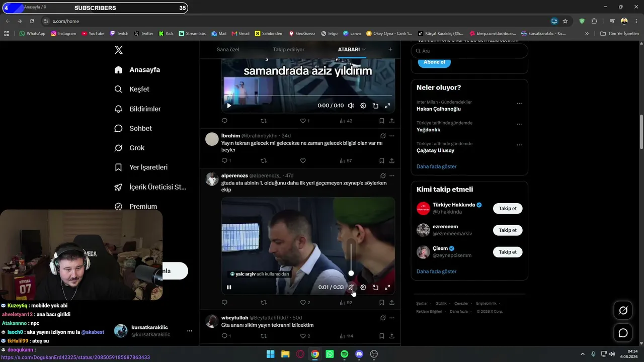
Task: Open more options for Hakan Çalhanoğlu trend
Action: tap(519, 104)
